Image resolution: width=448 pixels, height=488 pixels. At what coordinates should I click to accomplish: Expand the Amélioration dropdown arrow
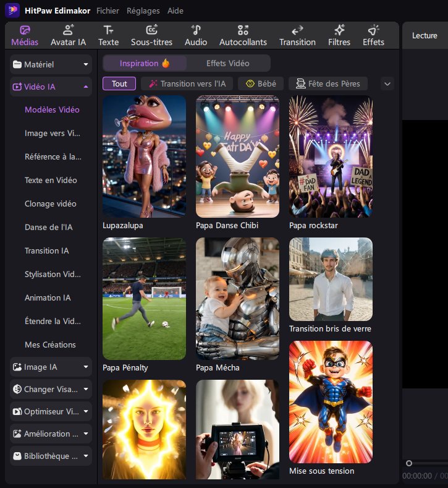[x=85, y=434]
